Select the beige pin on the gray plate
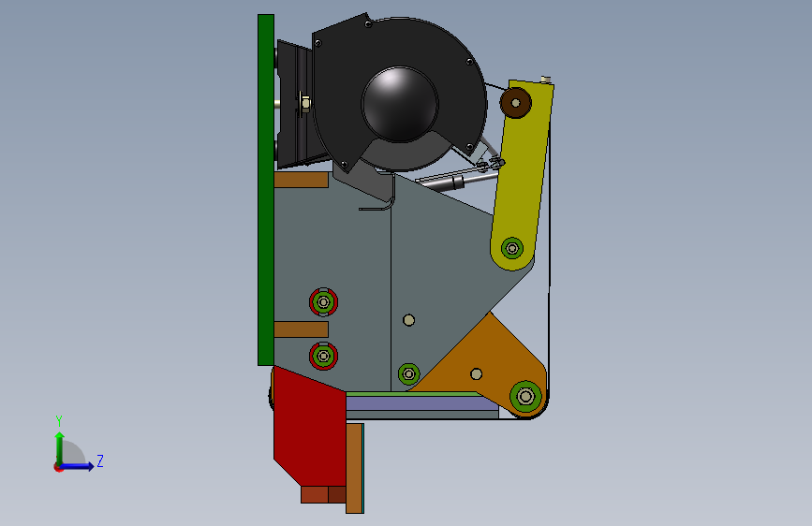This screenshot has height=526, width=812. click(408, 320)
